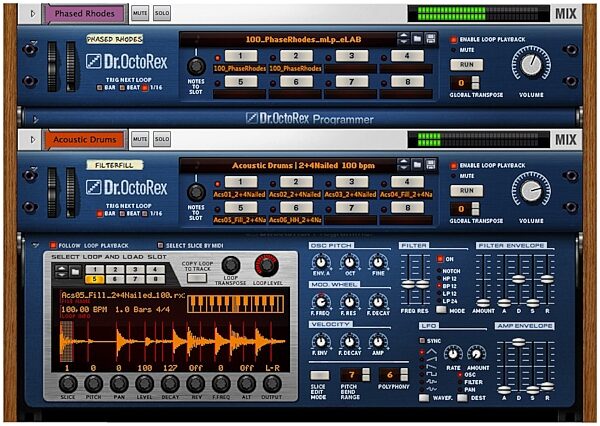Solo the Acoustic Drums track
600x426 pixels.
162,140
